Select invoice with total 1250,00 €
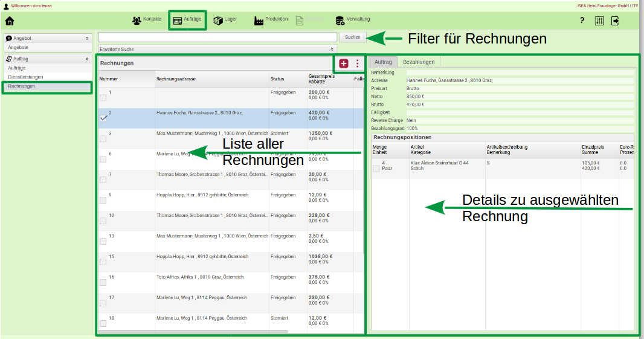The image size is (644, 339). pyautogui.click(x=231, y=139)
